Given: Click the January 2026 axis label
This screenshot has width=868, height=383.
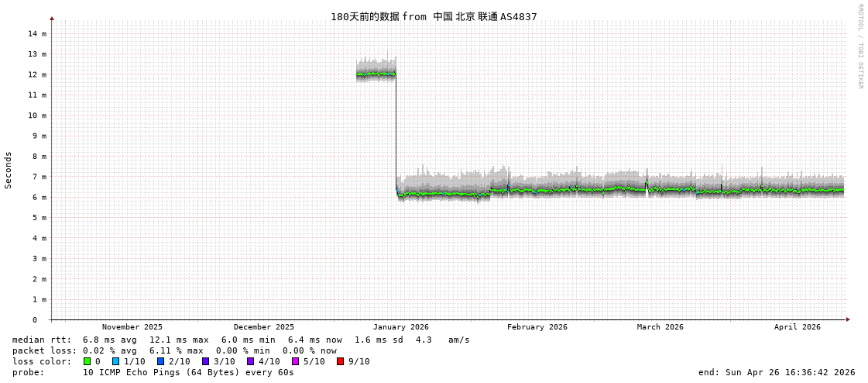Looking at the screenshot, I should (400, 327).
